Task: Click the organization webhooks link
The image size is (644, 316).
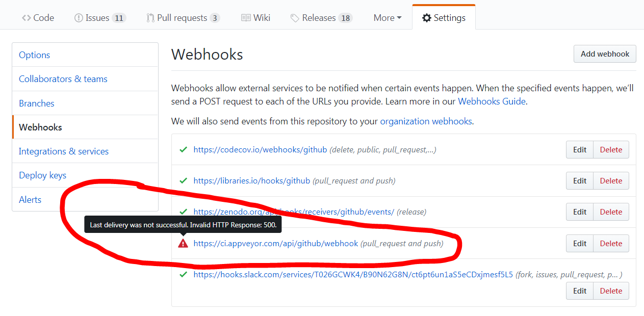Action: pyautogui.click(x=426, y=121)
